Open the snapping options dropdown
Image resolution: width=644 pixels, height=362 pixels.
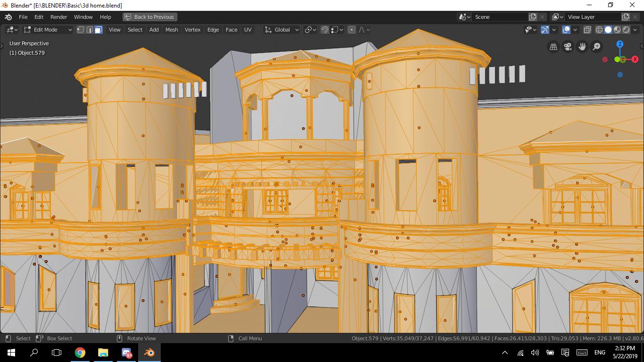(337, 30)
